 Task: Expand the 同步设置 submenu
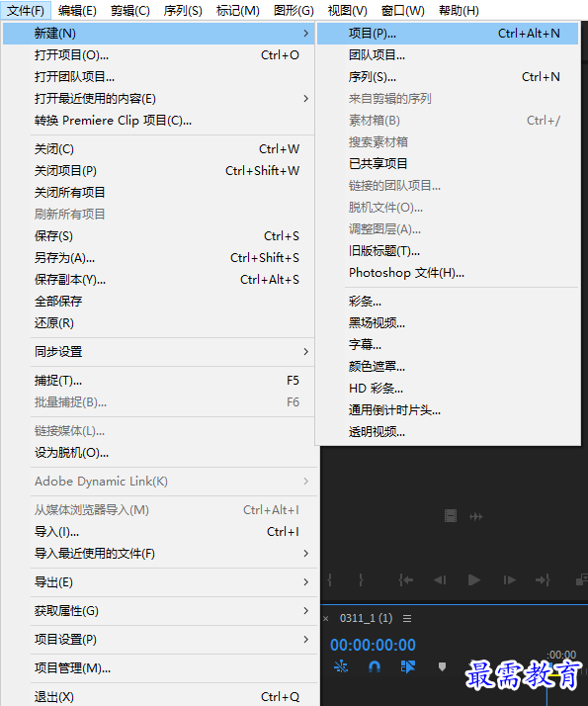click(306, 351)
